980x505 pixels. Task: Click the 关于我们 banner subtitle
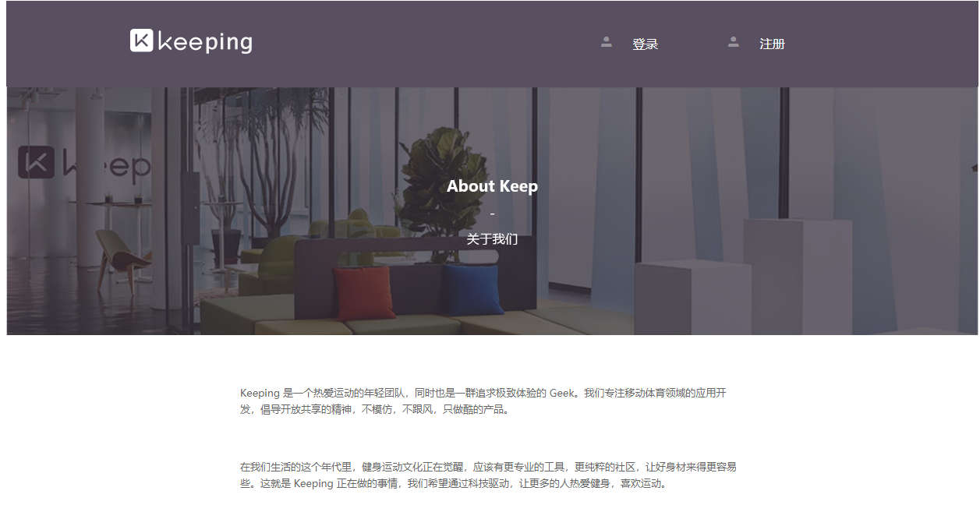pos(492,239)
